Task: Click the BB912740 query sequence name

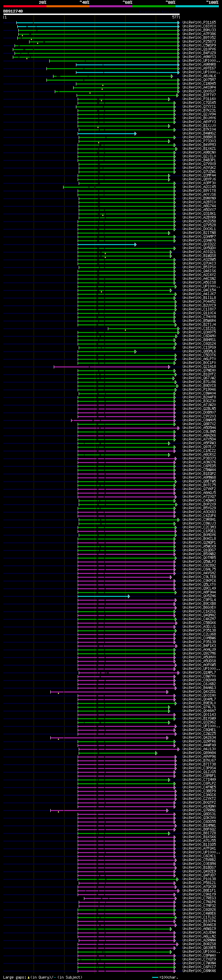Action: (13, 11)
